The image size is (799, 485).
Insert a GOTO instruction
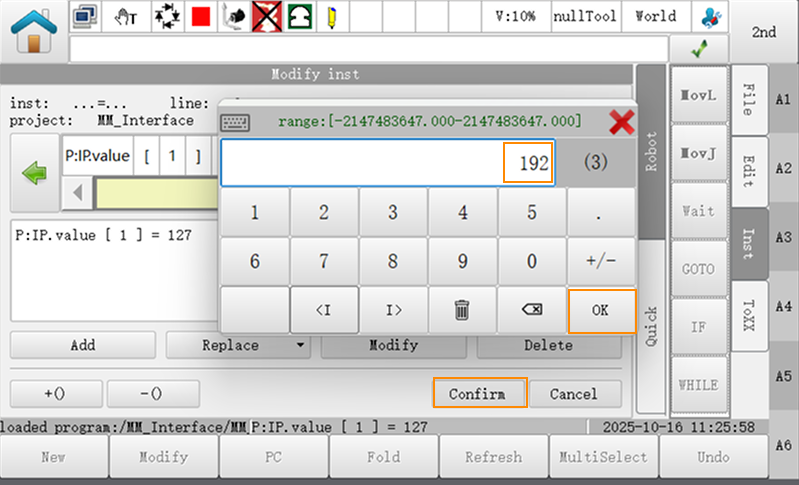click(699, 269)
